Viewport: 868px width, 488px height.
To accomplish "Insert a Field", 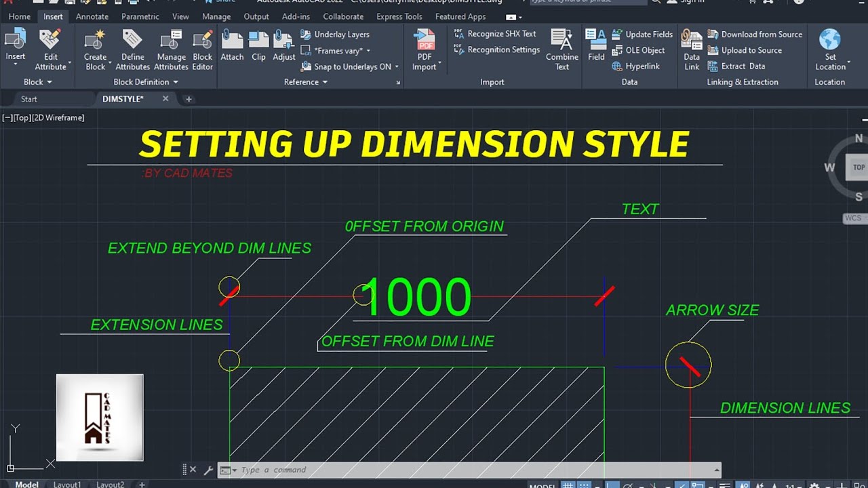I will coord(596,45).
